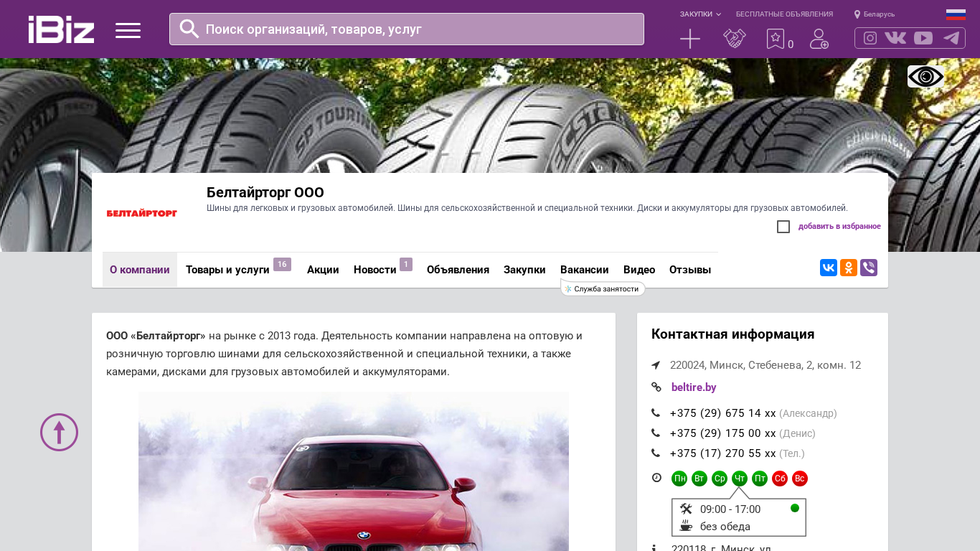Visit the iBiz Telegram channel
This screenshot has width=980, height=551.
(951, 38)
